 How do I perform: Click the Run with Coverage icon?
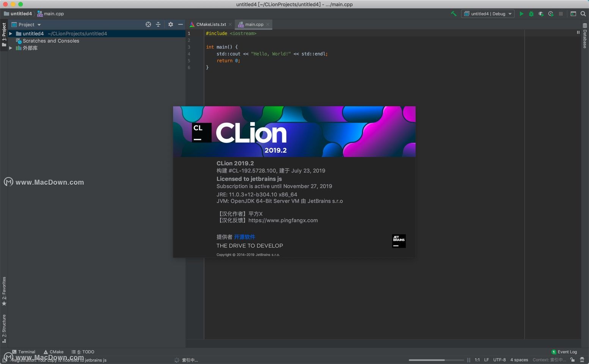click(541, 14)
